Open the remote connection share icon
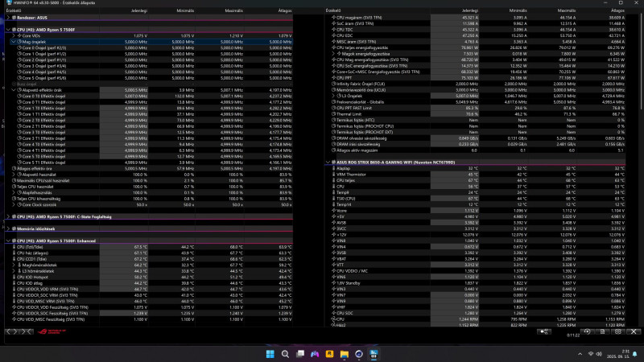Screen dimensions: 644x362 pyautogui.click(x=544, y=331)
